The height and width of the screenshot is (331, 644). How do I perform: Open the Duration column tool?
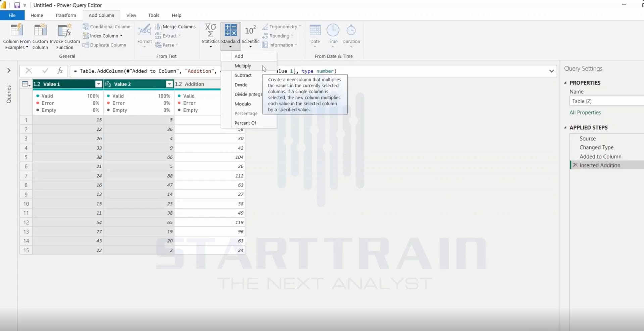click(351, 35)
